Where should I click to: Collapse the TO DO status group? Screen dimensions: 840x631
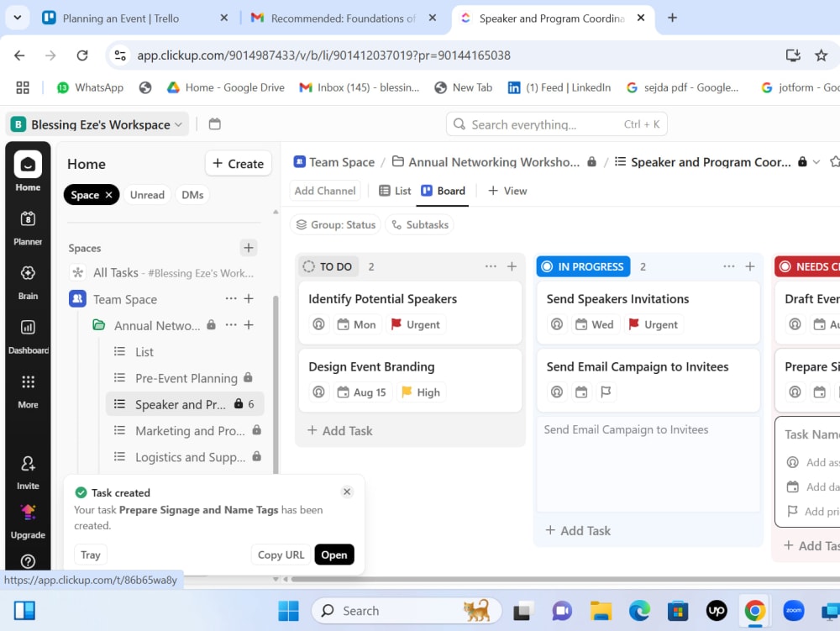pos(308,266)
